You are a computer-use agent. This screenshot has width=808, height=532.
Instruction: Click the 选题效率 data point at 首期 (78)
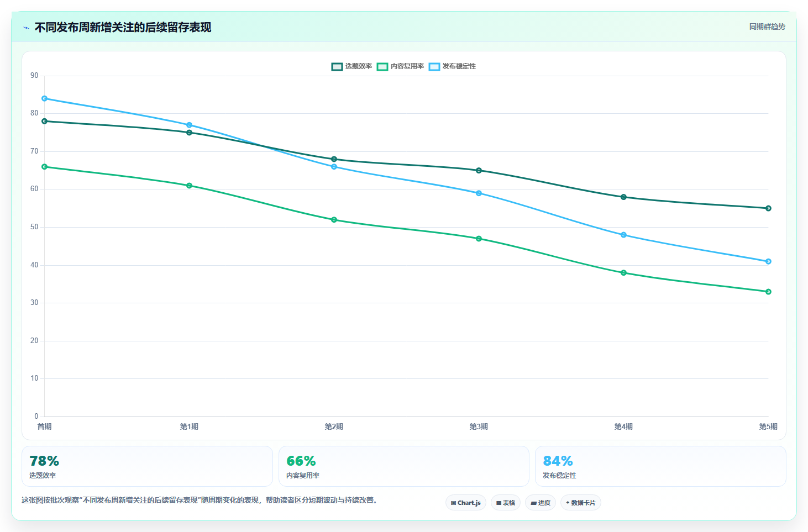[x=45, y=121]
